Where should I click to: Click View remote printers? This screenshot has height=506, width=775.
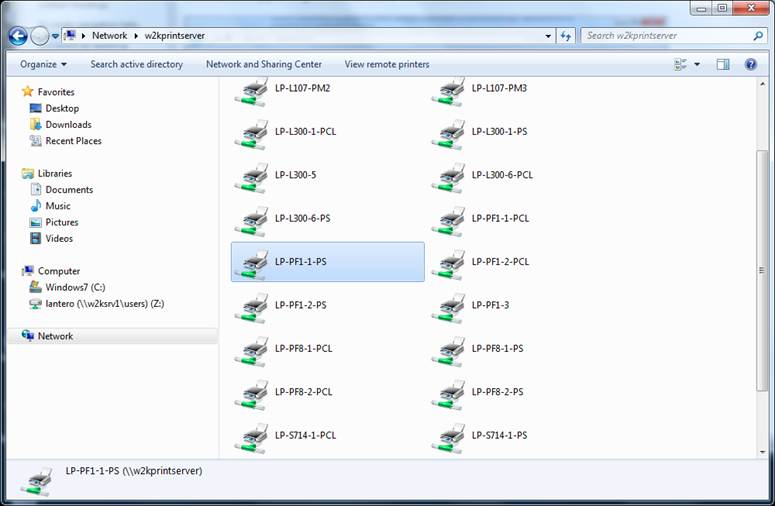[x=387, y=64]
